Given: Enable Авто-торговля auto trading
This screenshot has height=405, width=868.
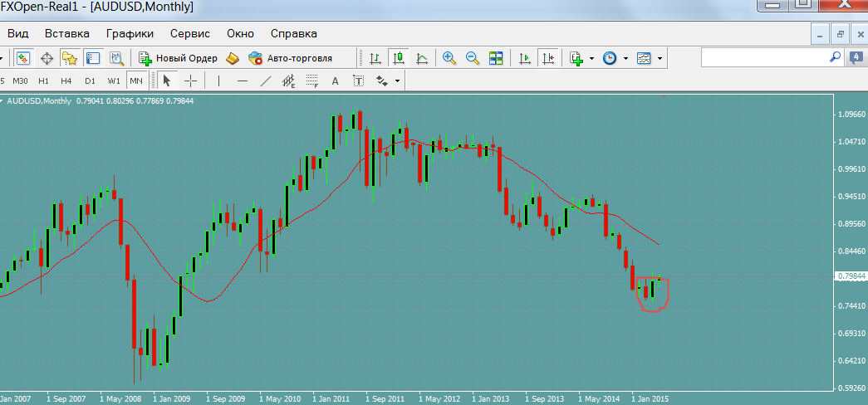Looking at the screenshot, I should coord(289,58).
